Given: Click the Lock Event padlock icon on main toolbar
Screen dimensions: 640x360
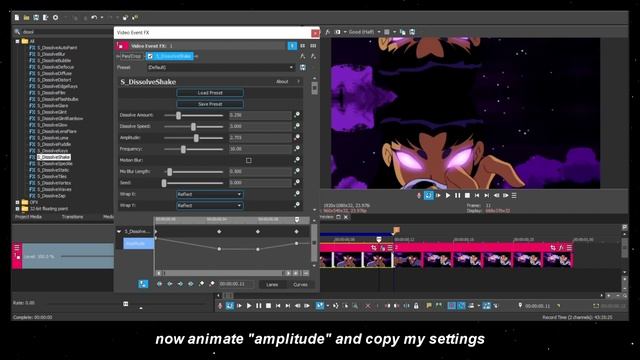Looking at the screenshot, I should point(416,305).
